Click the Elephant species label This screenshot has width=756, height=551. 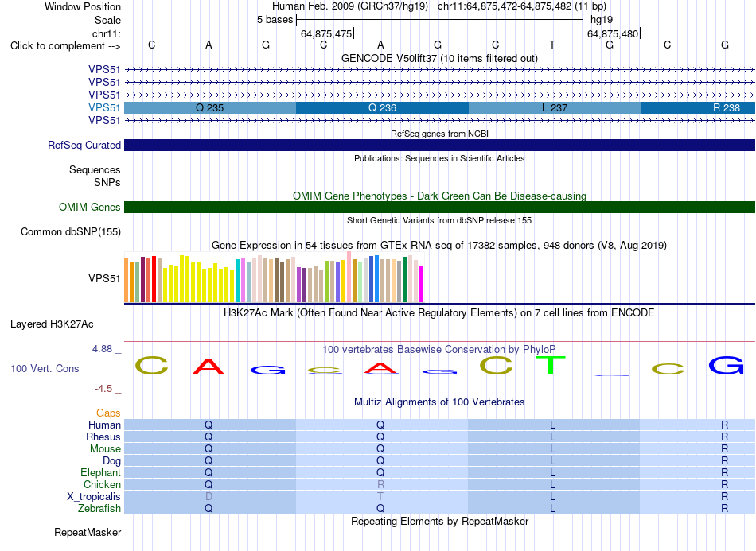click(x=100, y=472)
